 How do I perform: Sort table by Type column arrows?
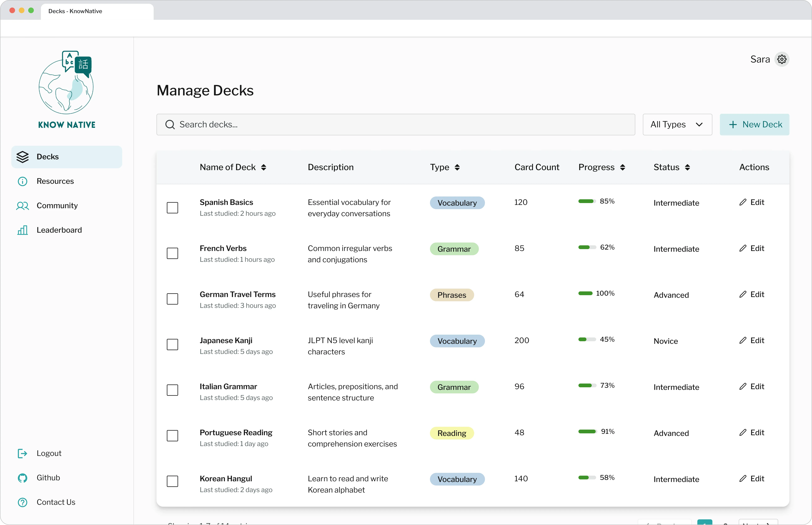(x=457, y=167)
